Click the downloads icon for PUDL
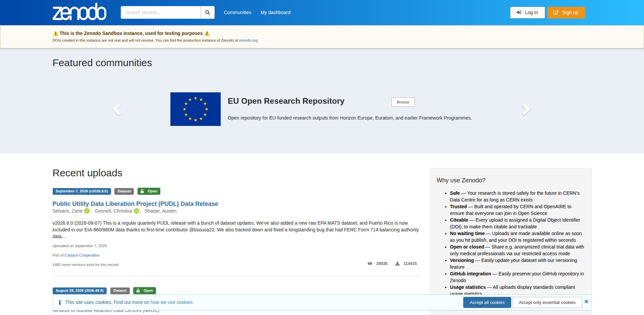Viewport: 644px width, 315px height. pos(397,264)
